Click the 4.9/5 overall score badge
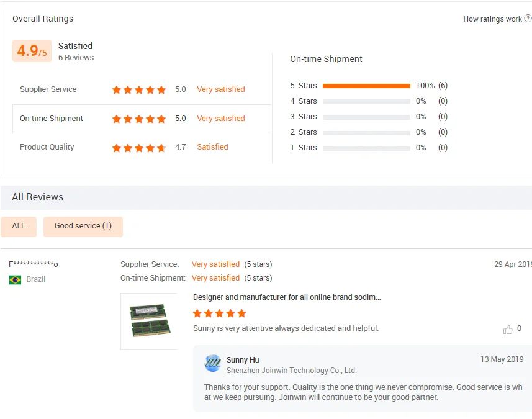The width and height of the screenshot is (532, 419). click(x=32, y=51)
